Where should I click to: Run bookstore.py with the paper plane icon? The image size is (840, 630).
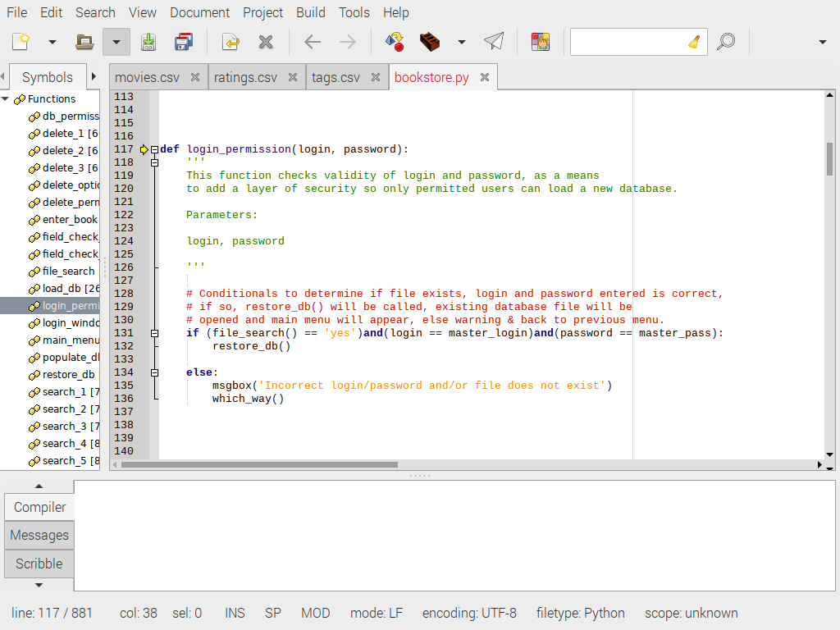tap(494, 41)
